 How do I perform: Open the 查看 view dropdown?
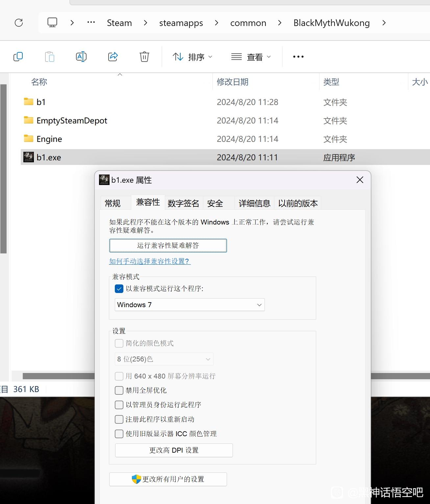(251, 57)
